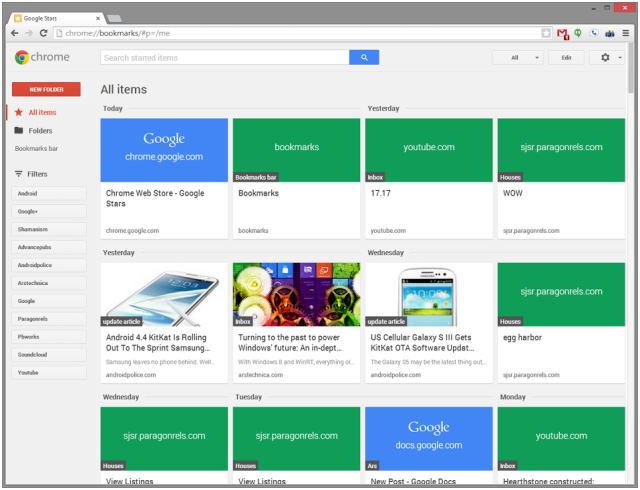Apply the Androidpolice filter
The image size is (640, 490).
point(49,265)
